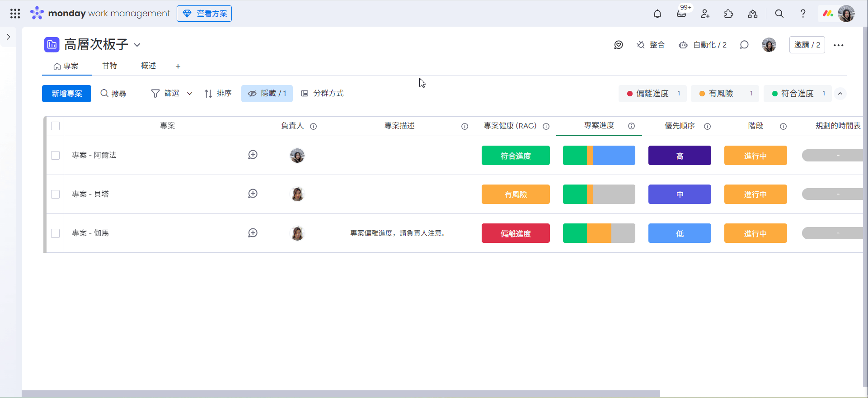
Task: Show info for 階段 column
Action: point(783,126)
